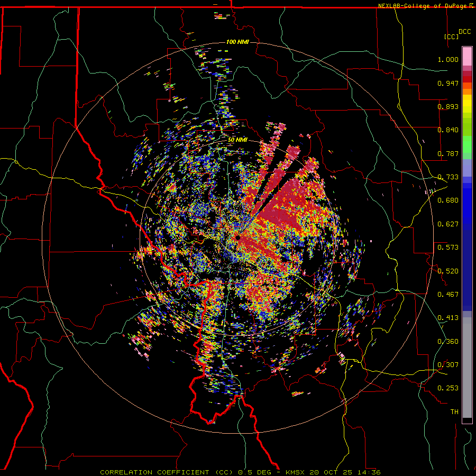Click the 0.733 scale value
Viewport: 476px width, 476px height.
point(448,177)
